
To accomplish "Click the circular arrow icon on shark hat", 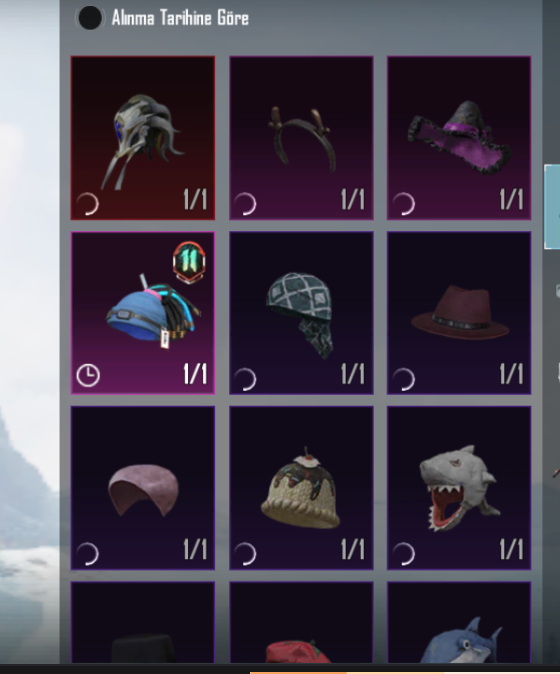I will click(x=404, y=554).
